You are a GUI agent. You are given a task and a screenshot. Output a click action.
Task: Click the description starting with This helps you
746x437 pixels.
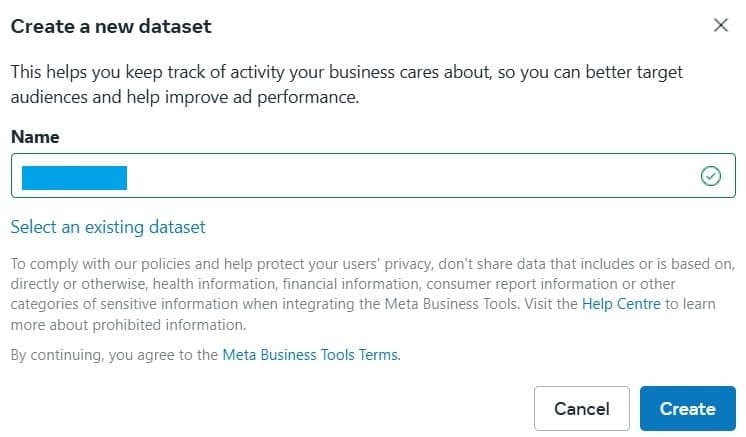340,74
